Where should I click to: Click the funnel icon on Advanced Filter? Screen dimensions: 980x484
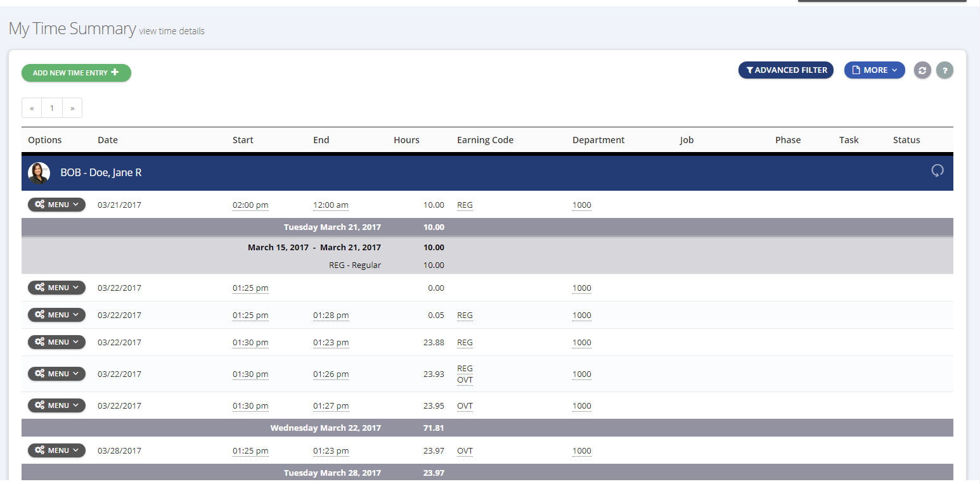pyautogui.click(x=749, y=70)
